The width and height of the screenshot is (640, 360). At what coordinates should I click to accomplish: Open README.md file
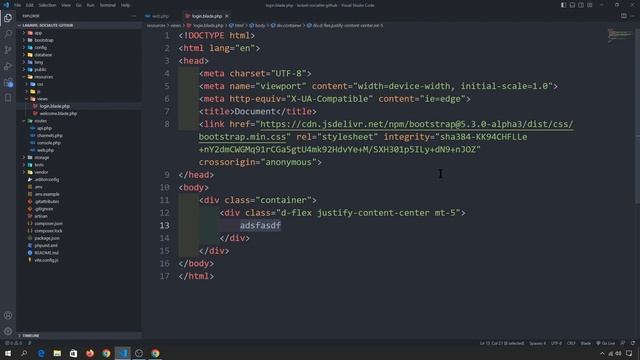pyautogui.click(x=46, y=253)
